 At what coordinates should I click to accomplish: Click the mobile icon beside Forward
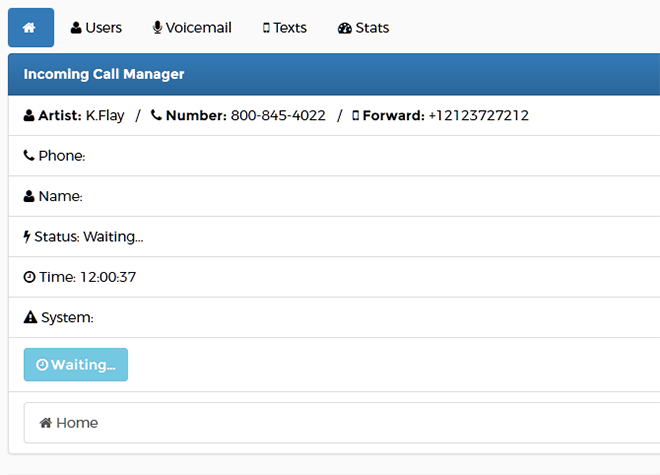[x=356, y=115]
